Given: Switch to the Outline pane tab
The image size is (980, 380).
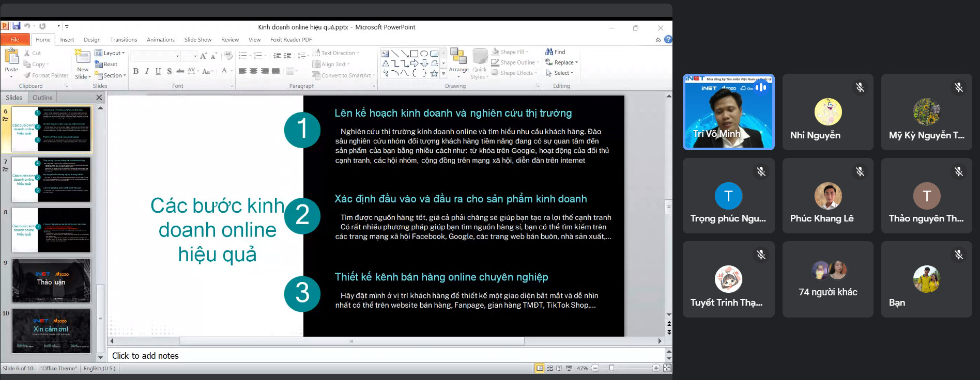Looking at the screenshot, I should [x=42, y=98].
